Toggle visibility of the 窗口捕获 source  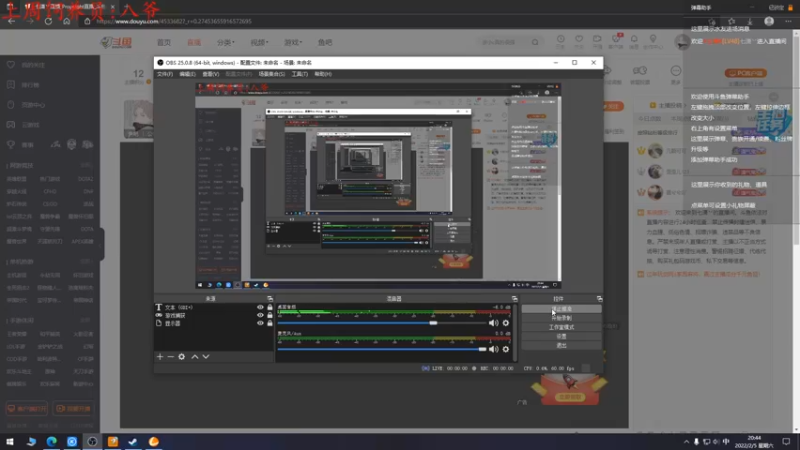[260, 315]
